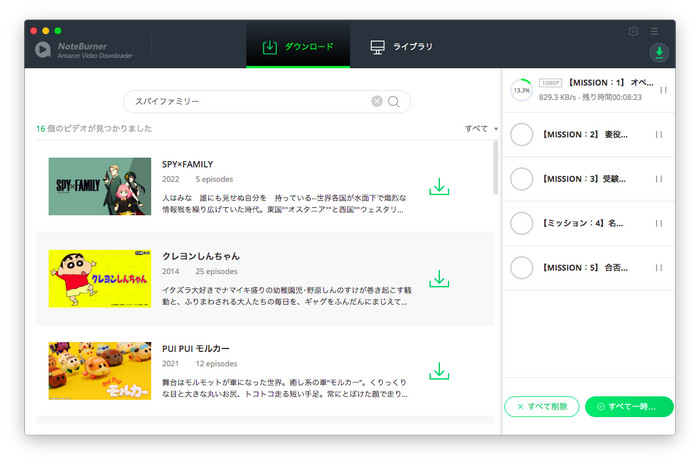
Task: Click the '16 個のビデオが見つかりました' result count
Action: pyautogui.click(x=94, y=129)
